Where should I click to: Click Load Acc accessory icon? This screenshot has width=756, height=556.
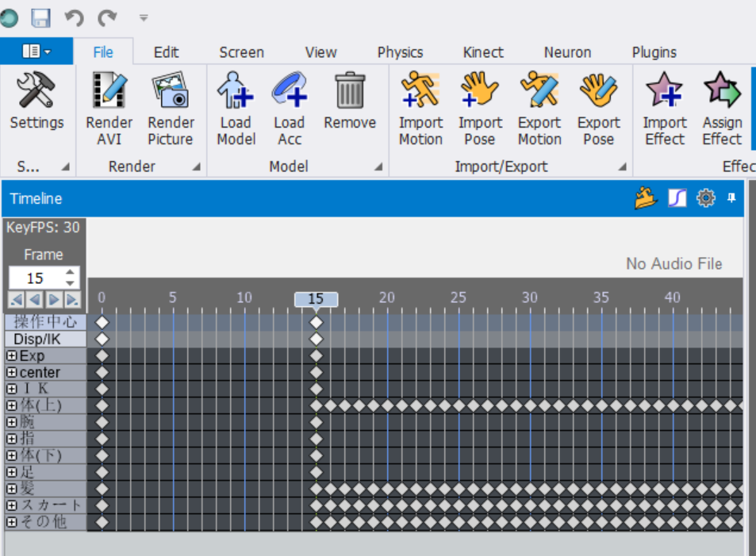coord(290,90)
